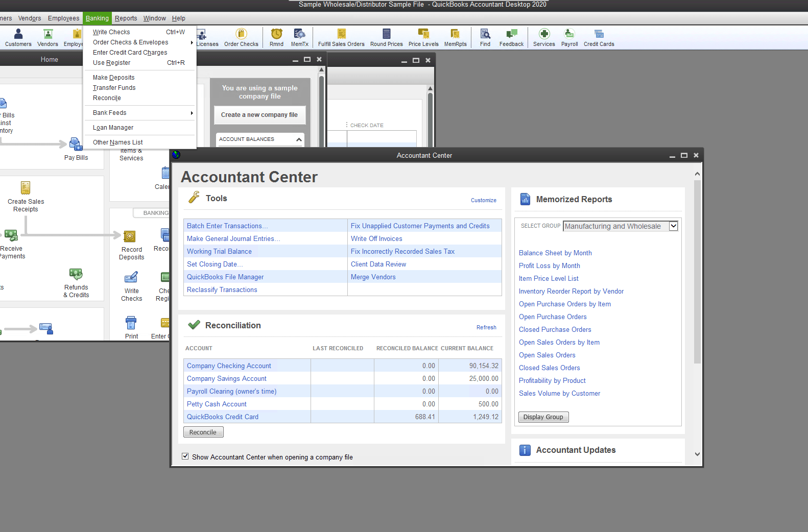Open the Vendors center toolbar icon
The image size is (808, 532).
pos(47,38)
